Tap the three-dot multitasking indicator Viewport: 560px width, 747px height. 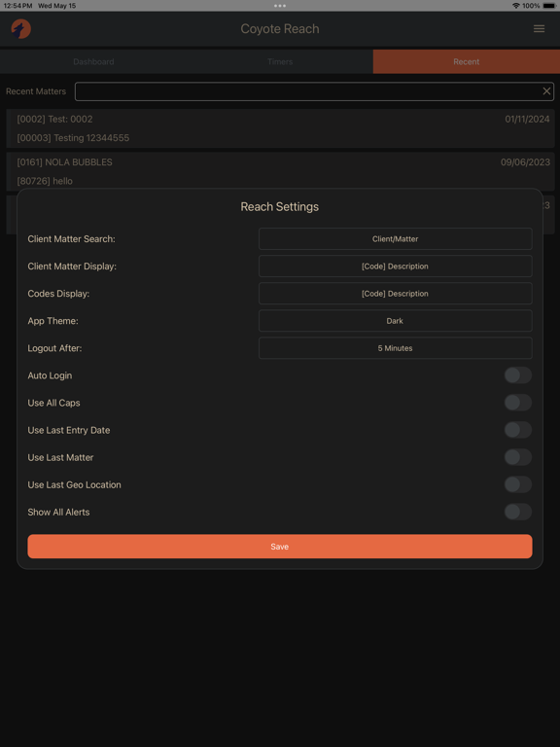[x=280, y=6]
